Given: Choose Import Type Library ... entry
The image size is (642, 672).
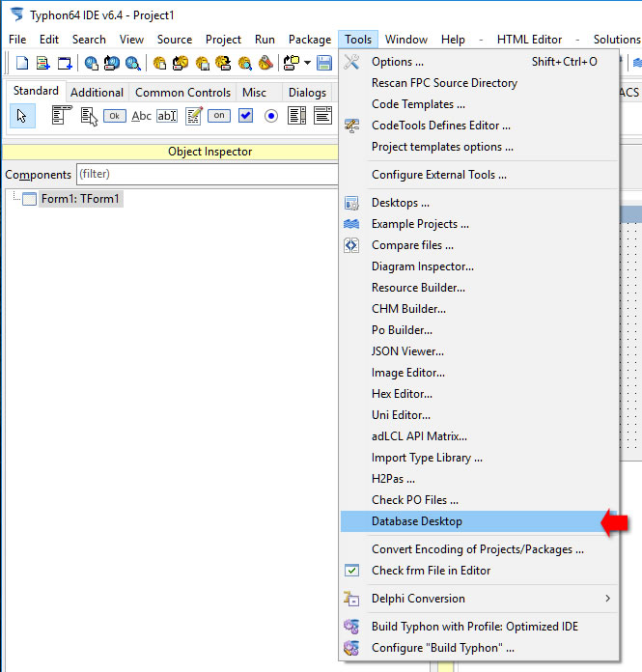Looking at the screenshot, I should click(479, 458).
